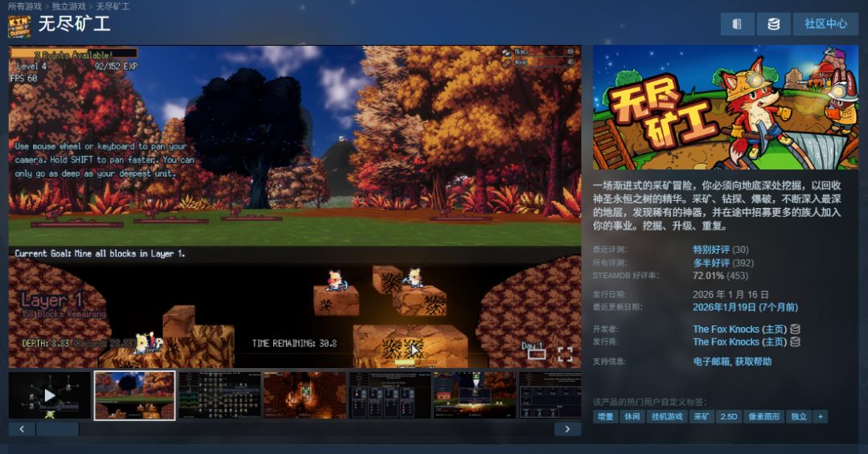The image size is (868, 454).
Task: Open 社区中心 community hub
Action: click(x=825, y=24)
